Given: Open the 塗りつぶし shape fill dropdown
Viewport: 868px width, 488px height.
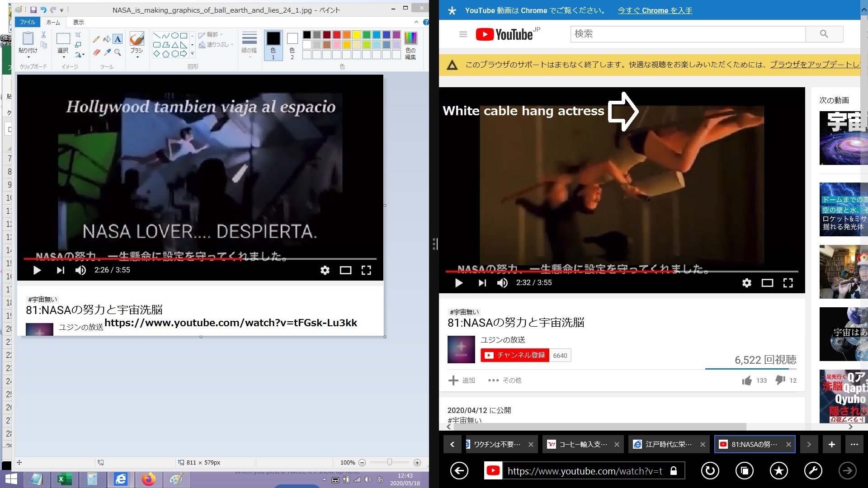Looking at the screenshot, I should (216, 45).
